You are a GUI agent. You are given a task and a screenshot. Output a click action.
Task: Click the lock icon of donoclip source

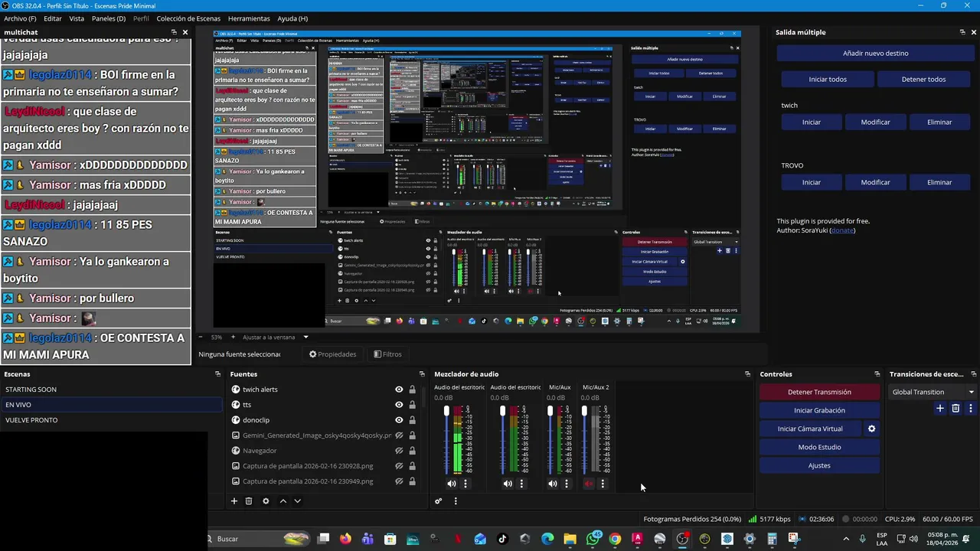412,420
